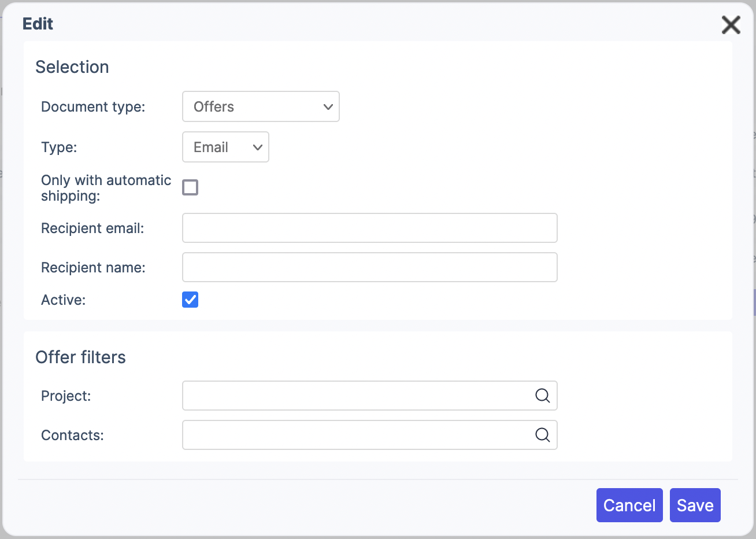Close the Edit dialog with the X icon
Image resolution: width=756 pixels, height=539 pixels.
coord(731,25)
